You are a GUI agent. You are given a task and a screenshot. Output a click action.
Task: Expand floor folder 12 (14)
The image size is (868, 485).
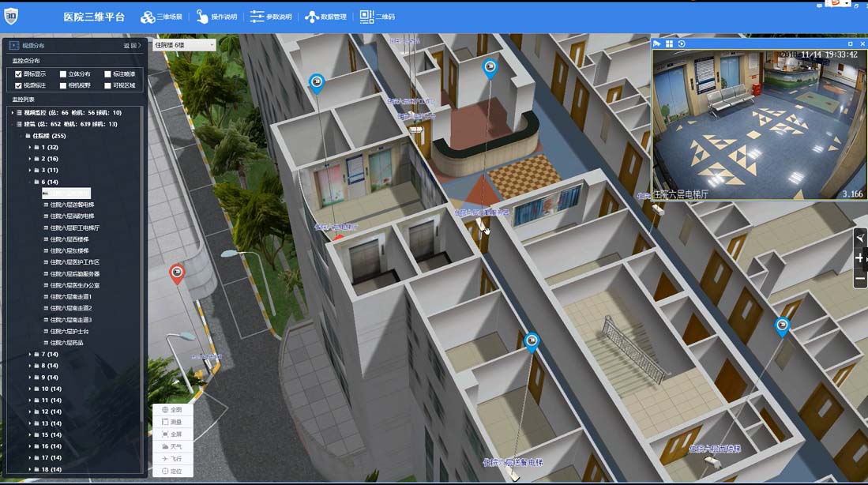[30, 412]
